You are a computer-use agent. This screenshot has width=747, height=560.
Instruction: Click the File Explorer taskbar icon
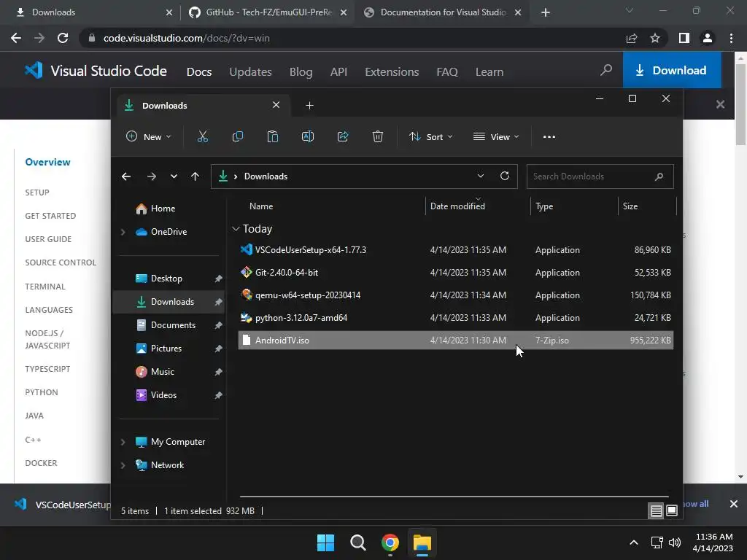[422, 542]
